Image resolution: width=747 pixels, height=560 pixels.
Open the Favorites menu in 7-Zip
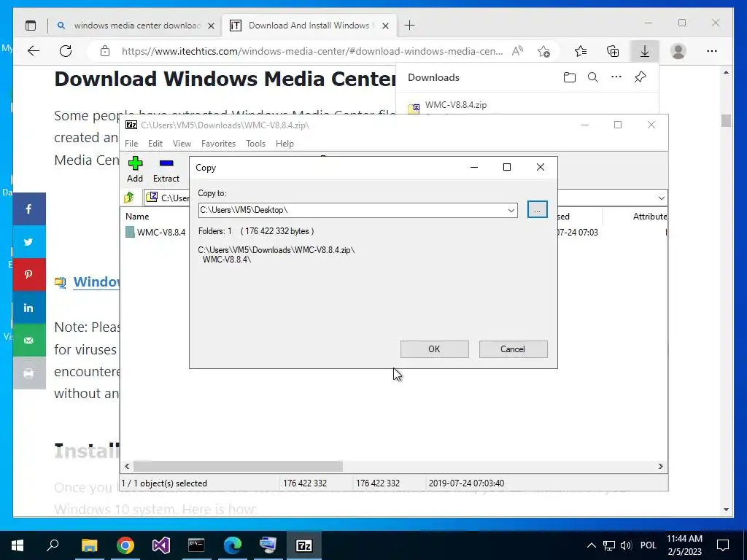(219, 144)
